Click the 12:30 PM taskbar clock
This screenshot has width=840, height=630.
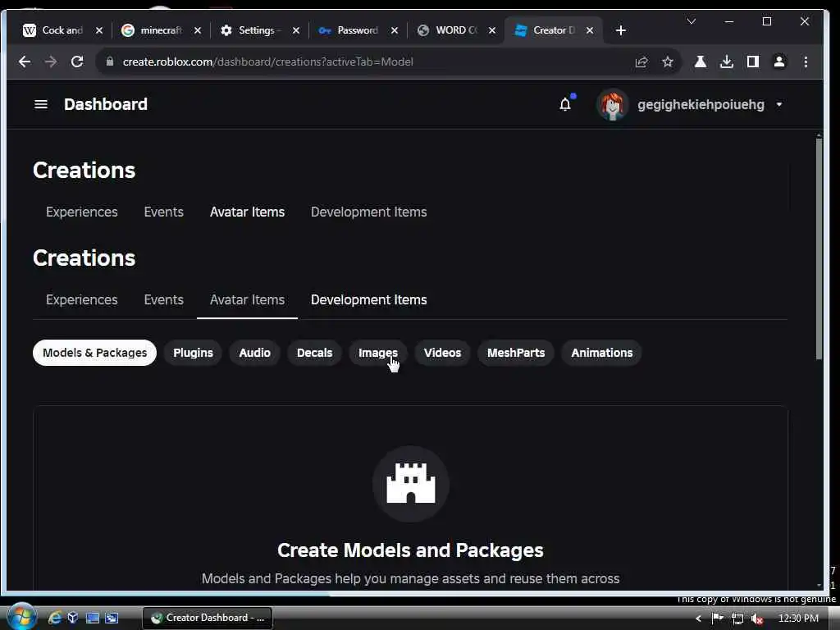[798, 619]
